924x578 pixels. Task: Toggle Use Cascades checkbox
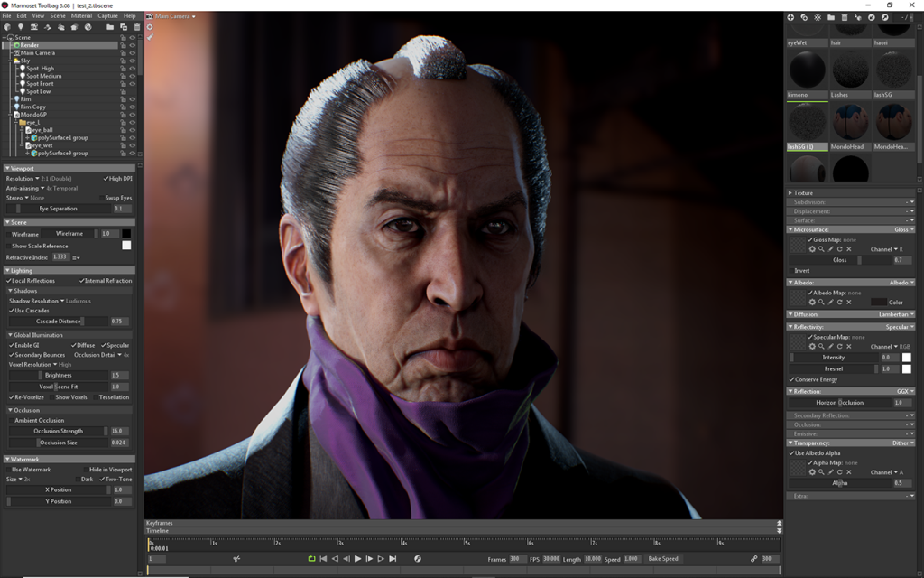click(11, 311)
